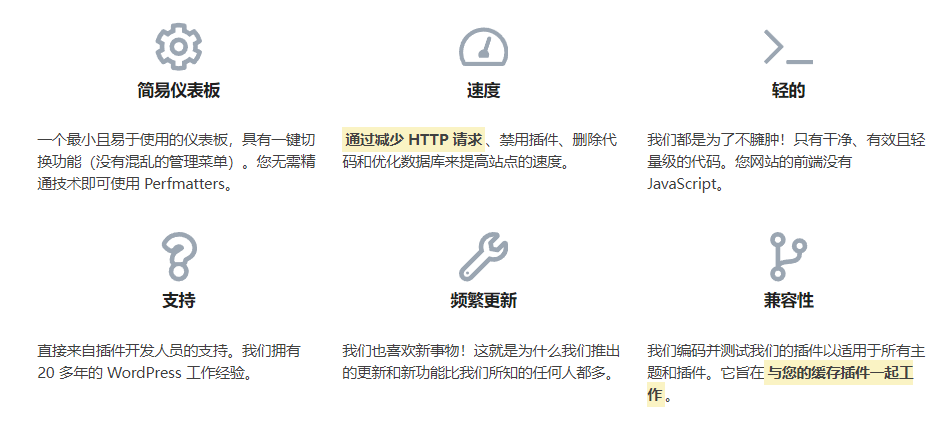The width and height of the screenshot is (939, 424).
Task: Click the paragraph mentioning Perfmatters
Action: point(177,161)
